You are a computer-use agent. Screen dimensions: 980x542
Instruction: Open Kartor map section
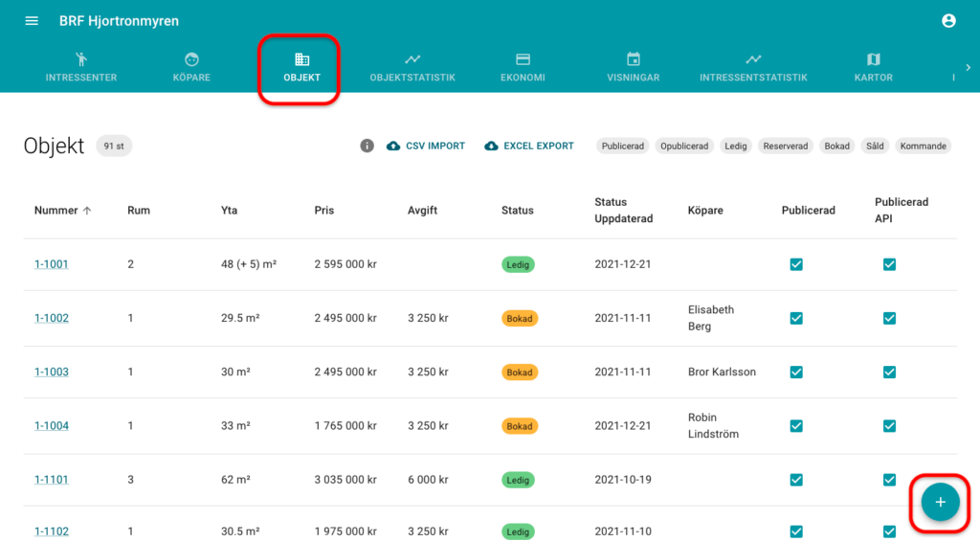tap(873, 67)
